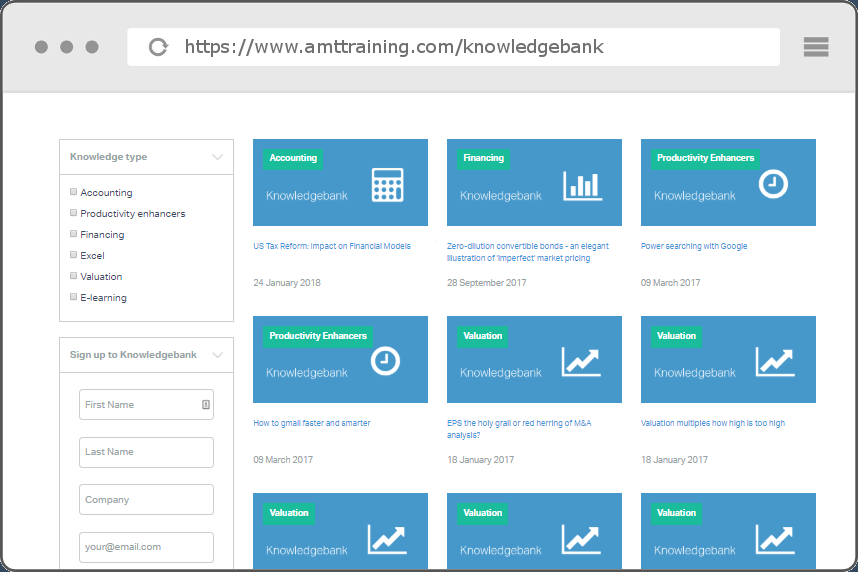Image resolution: width=858 pixels, height=572 pixels.
Task: Collapse the Sign up to Knowledgebank chevron
Action: (217, 355)
